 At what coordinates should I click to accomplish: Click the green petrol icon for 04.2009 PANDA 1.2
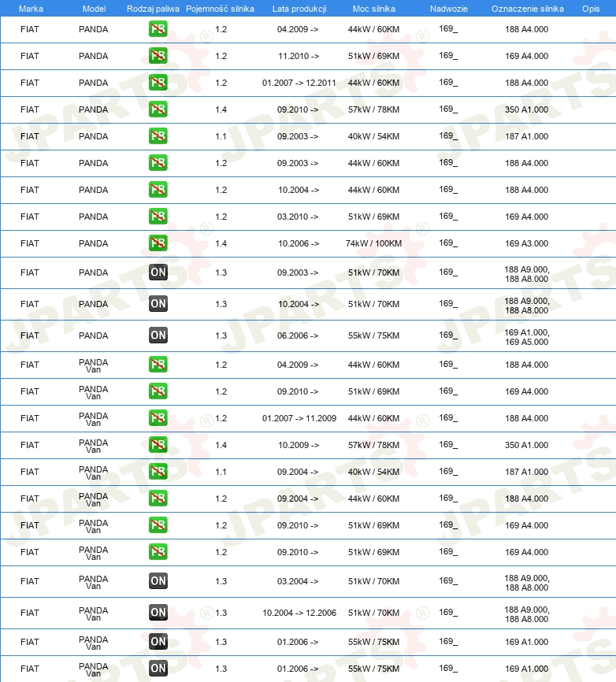pos(158,29)
